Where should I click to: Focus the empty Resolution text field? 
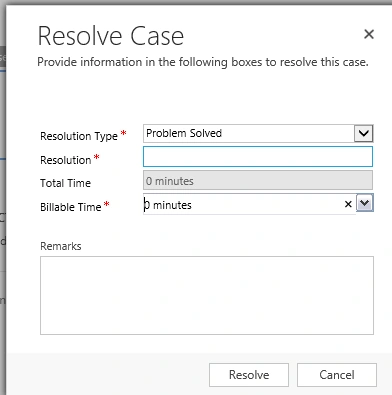point(258,157)
